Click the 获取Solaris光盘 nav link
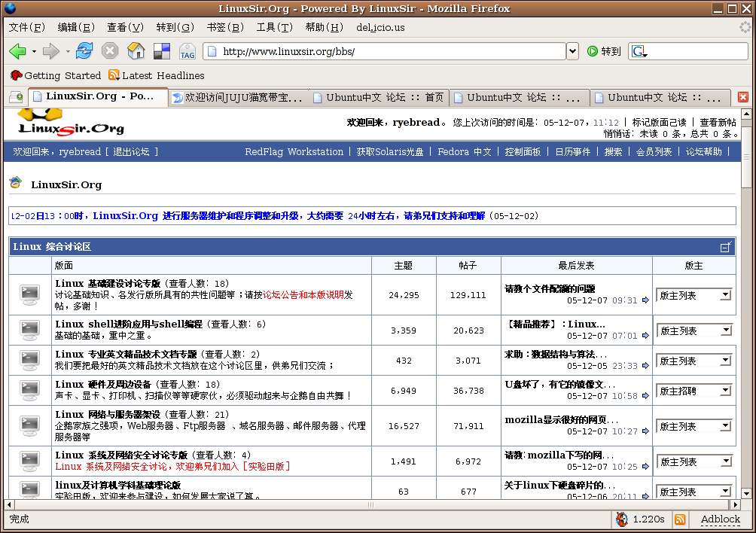Screen dimensions: 756x533 click(389, 152)
